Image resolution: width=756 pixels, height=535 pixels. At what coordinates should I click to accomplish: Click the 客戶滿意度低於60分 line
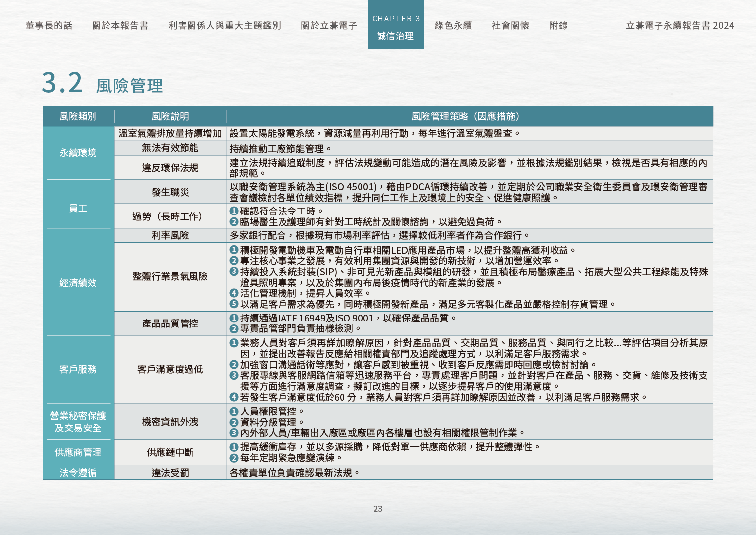(439, 397)
